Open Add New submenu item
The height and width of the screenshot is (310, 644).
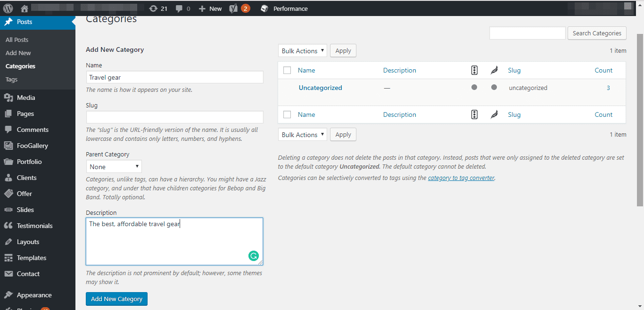[18, 53]
